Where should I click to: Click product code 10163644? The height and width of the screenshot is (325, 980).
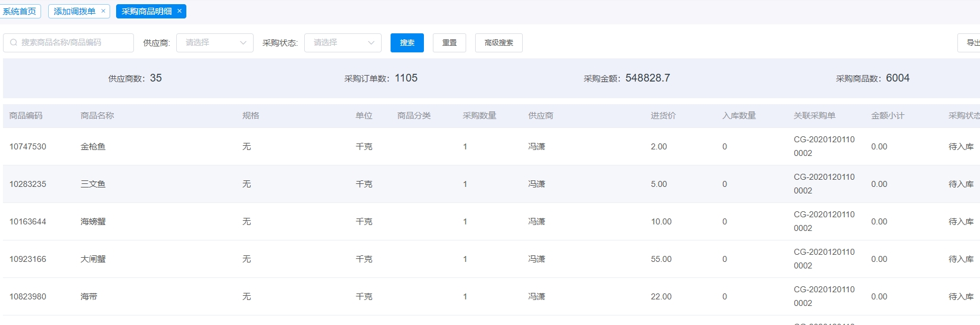[x=28, y=221]
